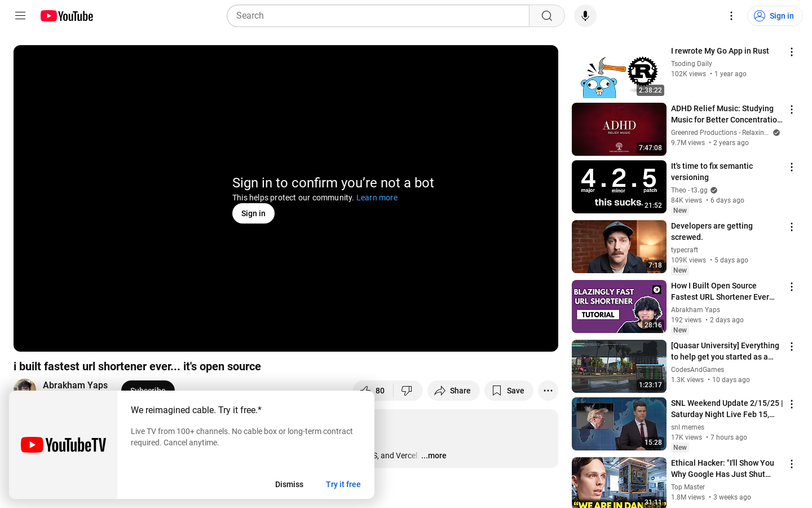Open the Abrakham Yaps channel name

pos(75,385)
